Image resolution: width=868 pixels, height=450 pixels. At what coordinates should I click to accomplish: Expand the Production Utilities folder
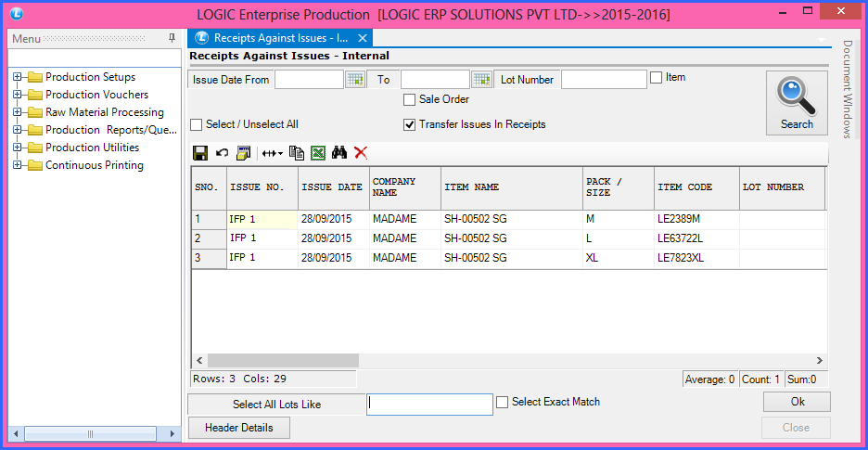pos(18,148)
